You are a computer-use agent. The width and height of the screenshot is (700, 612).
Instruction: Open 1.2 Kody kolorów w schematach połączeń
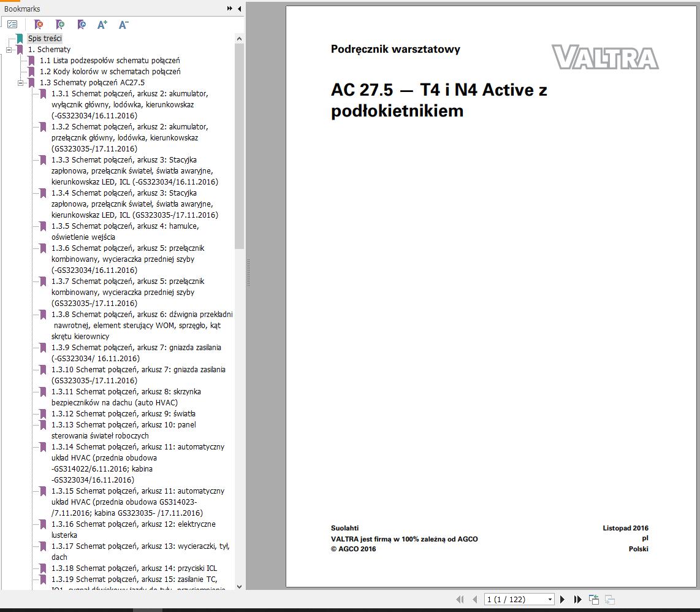[110, 72]
